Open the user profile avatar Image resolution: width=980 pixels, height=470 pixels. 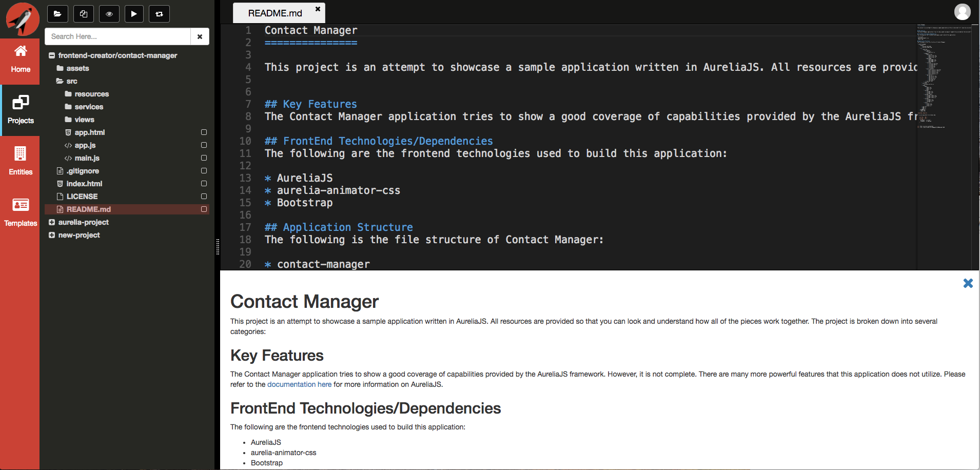(x=963, y=12)
